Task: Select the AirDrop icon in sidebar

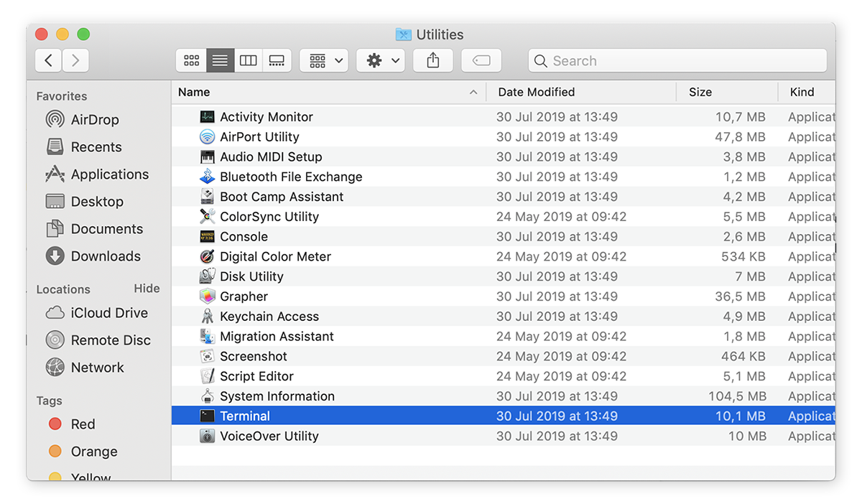Action: tap(54, 119)
